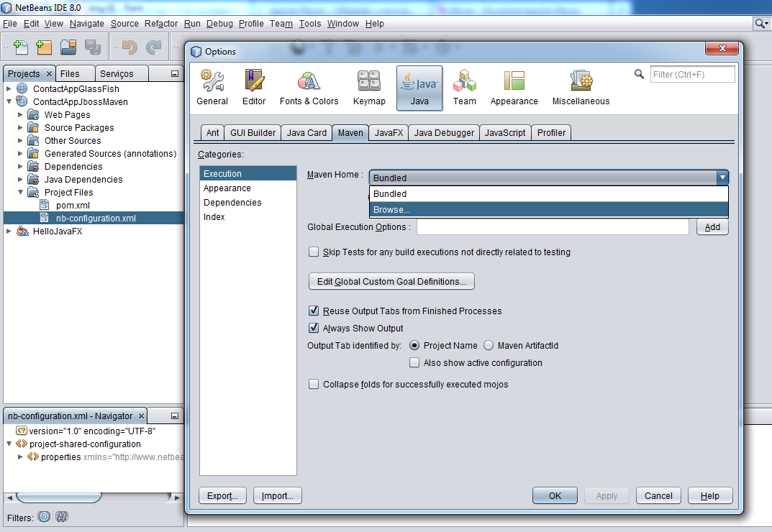Screen dimensions: 772x532
Task: Expand the Web Pages node
Action: (20, 114)
